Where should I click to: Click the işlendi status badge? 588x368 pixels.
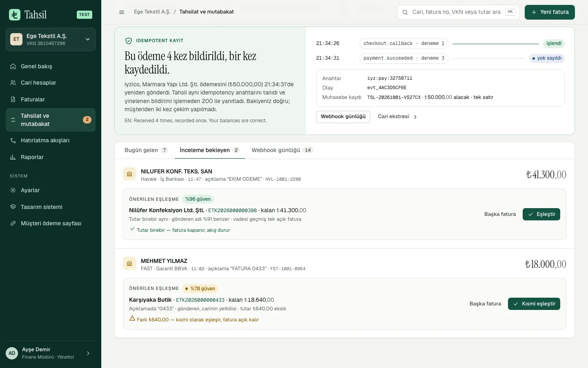(554, 43)
